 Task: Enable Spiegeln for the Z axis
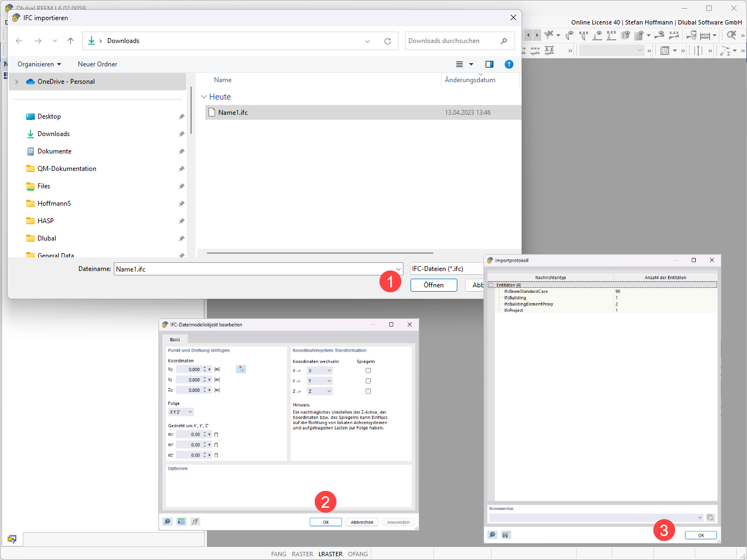(x=368, y=391)
